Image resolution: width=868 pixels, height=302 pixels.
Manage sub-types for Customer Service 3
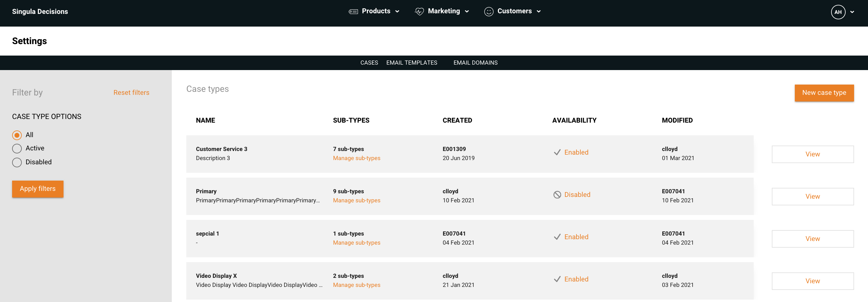click(x=357, y=158)
